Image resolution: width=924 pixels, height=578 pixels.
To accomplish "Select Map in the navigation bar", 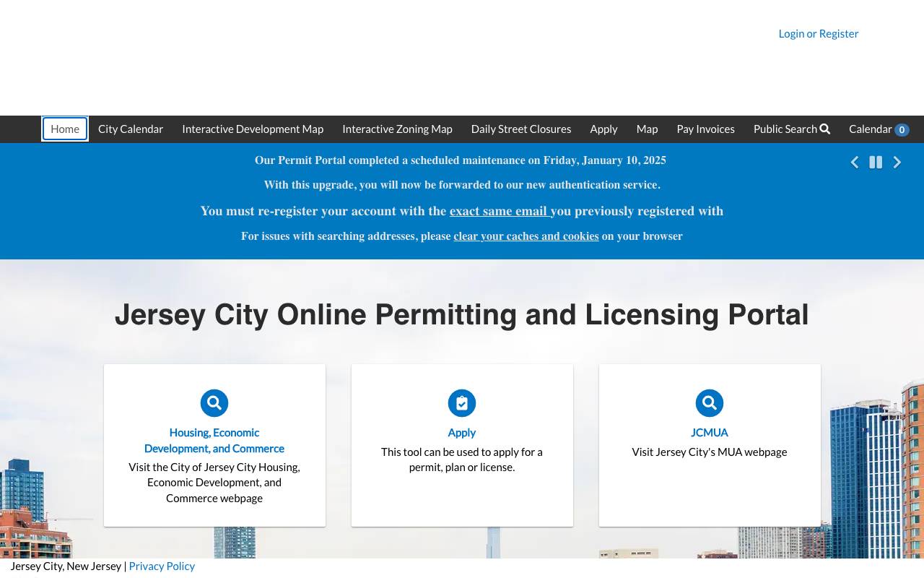I will [647, 129].
